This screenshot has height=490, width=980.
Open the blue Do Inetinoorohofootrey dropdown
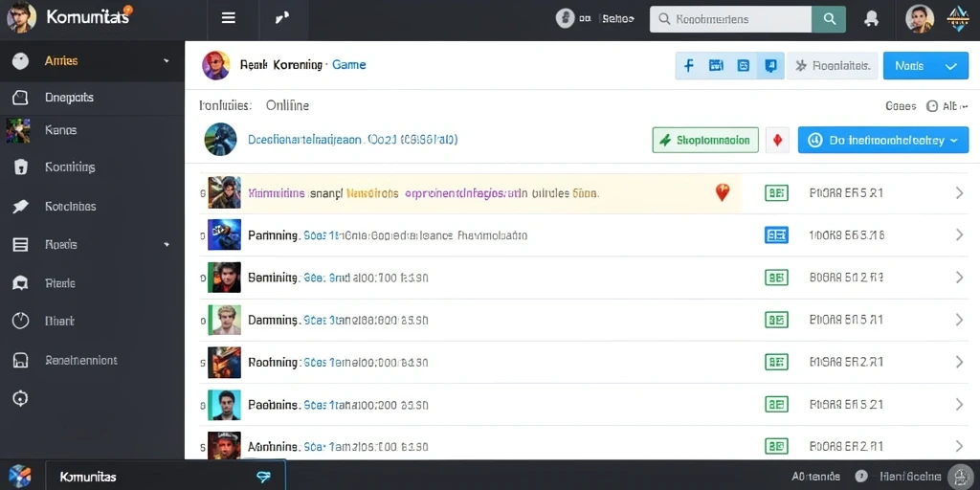(x=883, y=140)
